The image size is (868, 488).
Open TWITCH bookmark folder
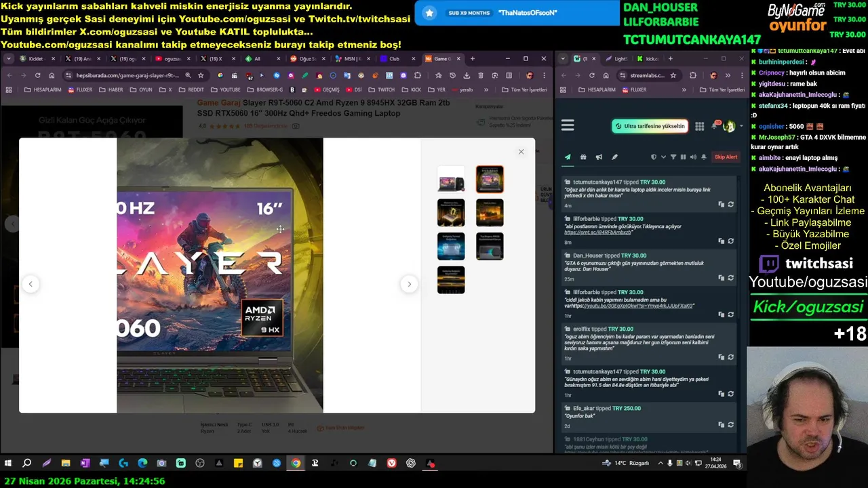[382, 89]
